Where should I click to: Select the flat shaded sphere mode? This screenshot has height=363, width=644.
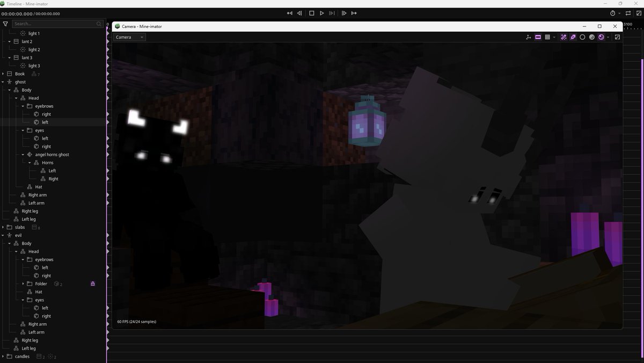coord(591,37)
